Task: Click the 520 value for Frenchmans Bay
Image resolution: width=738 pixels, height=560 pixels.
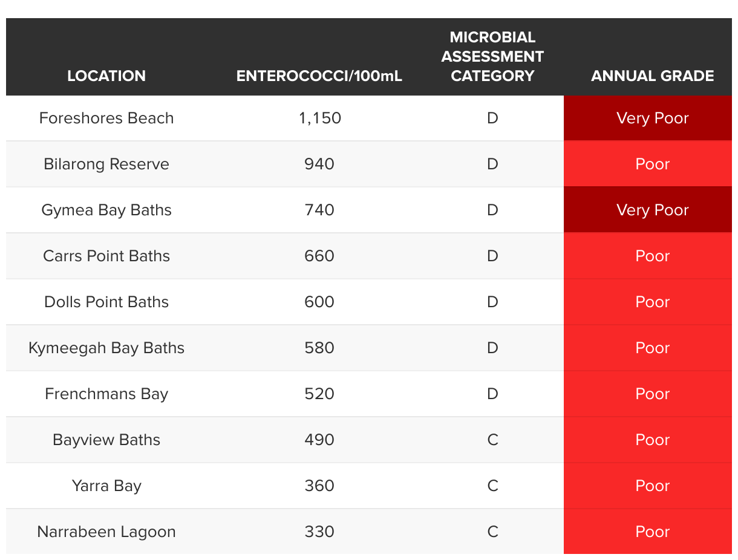Action: 319,394
